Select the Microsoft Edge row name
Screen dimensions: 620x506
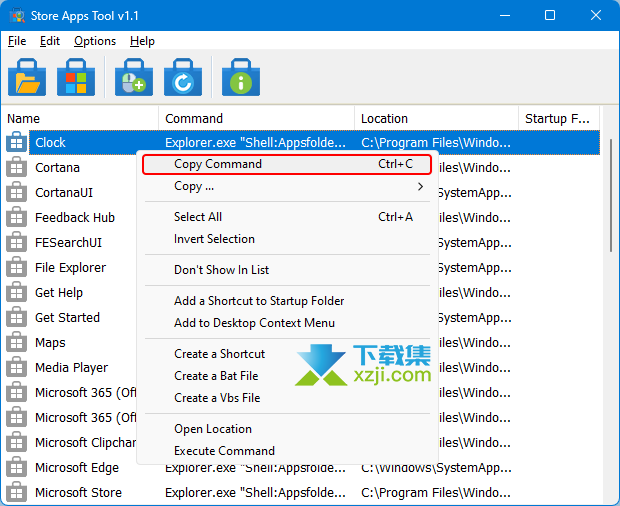pos(77,468)
